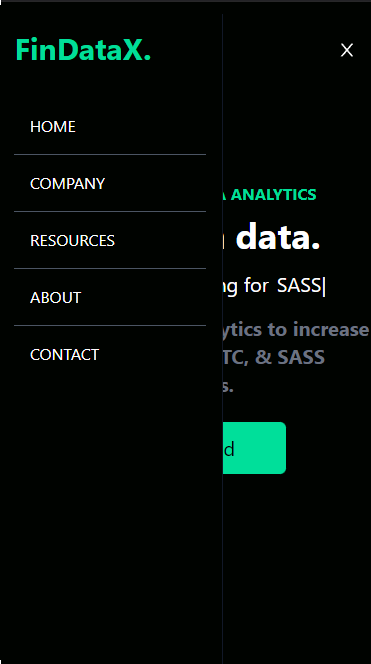Click the drawer's vertical right border
Viewport: 371px width, 664px height.
click(x=222, y=339)
